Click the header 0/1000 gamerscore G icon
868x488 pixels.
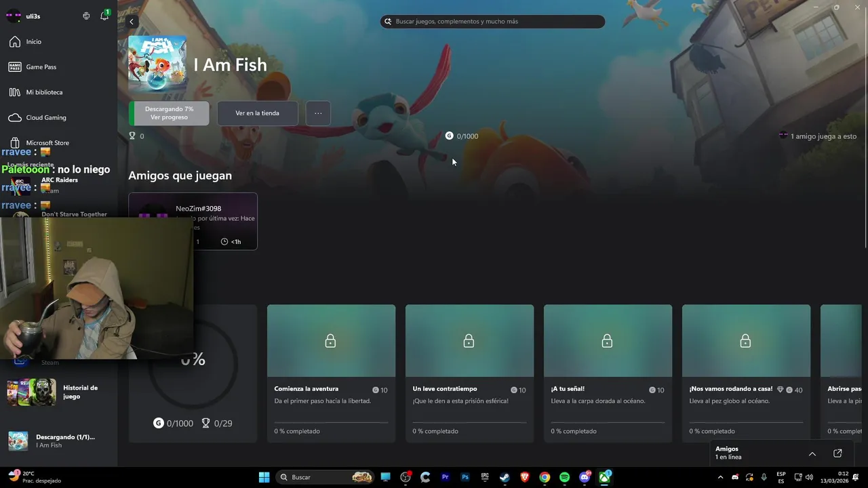pos(449,136)
